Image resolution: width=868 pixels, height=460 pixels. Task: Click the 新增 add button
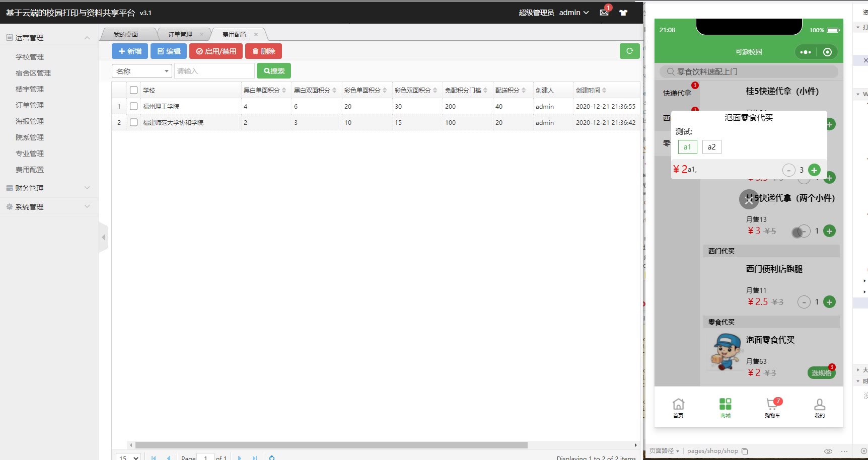[x=130, y=51]
